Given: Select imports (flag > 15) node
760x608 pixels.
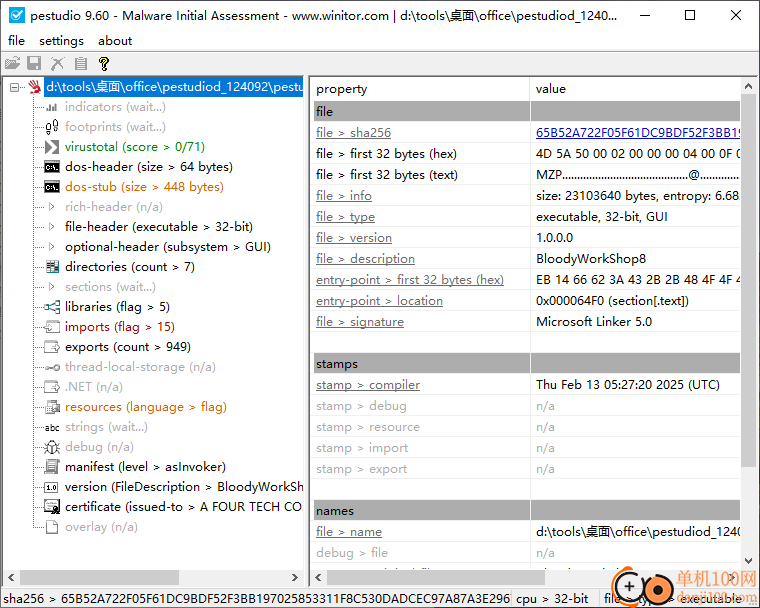Looking at the screenshot, I should pyautogui.click(x=120, y=327).
